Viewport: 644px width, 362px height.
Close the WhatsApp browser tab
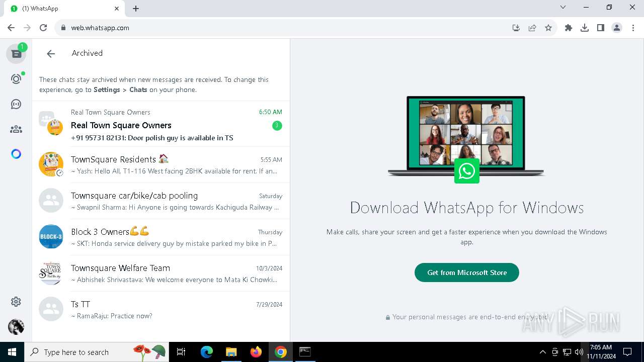point(117,9)
